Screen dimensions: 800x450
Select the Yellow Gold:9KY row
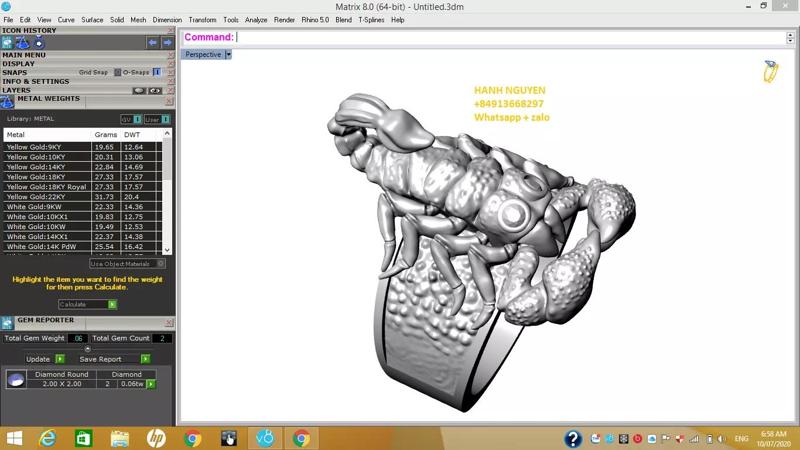click(x=83, y=147)
